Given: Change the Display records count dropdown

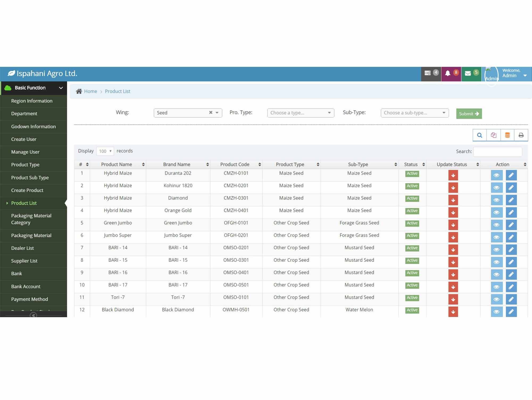Looking at the screenshot, I should pos(105,151).
